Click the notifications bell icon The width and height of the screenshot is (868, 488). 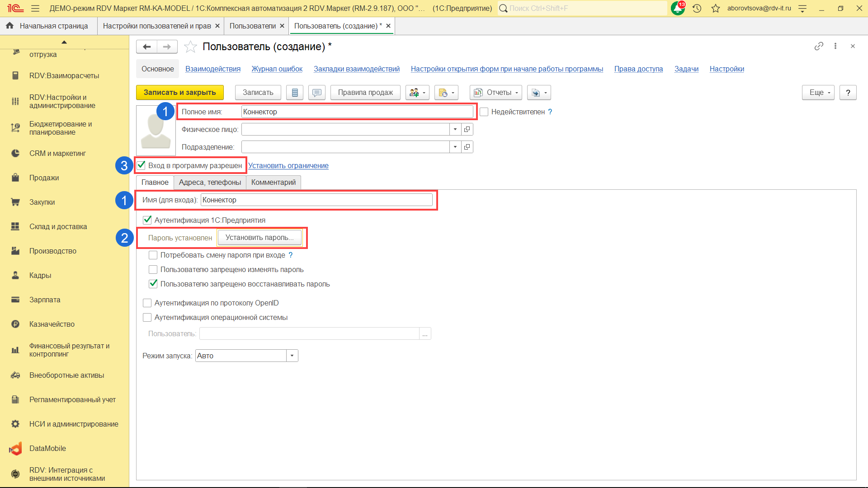click(x=677, y=8)
